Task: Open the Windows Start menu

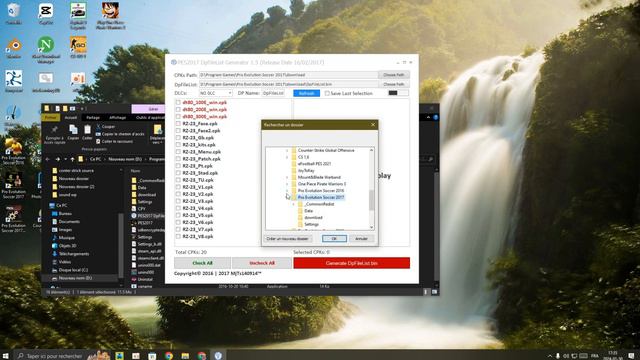Action: 6,356
